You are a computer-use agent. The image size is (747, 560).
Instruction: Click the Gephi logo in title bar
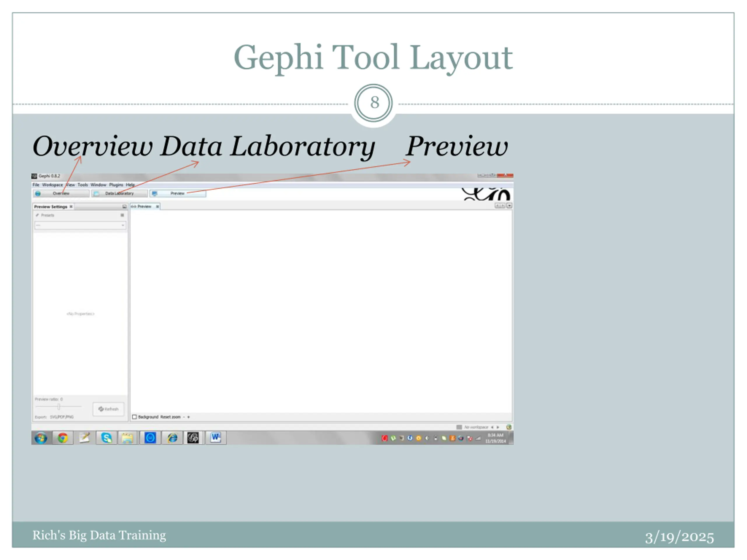(x=34, y=176)
